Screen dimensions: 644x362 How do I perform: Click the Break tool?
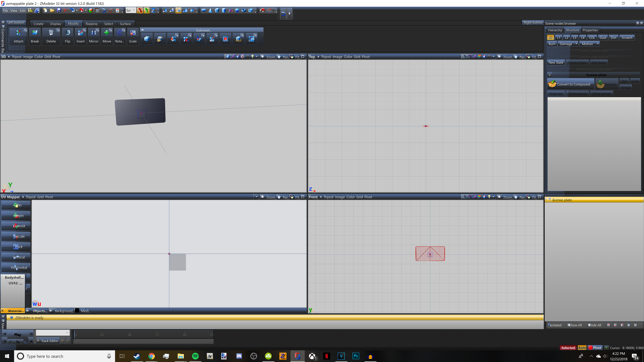(x=35, y=36)
